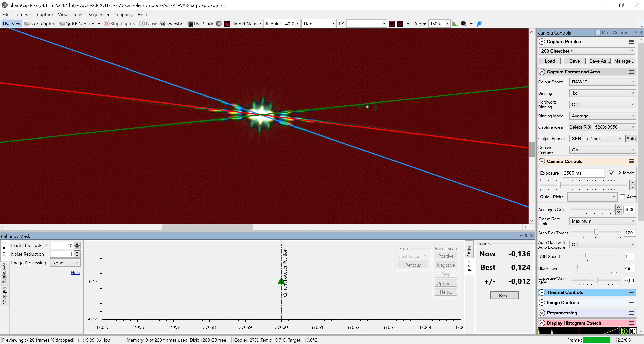644x344 pixels.
Task: Take a Snapshot from the toolbar
Action: click(172, 24)
